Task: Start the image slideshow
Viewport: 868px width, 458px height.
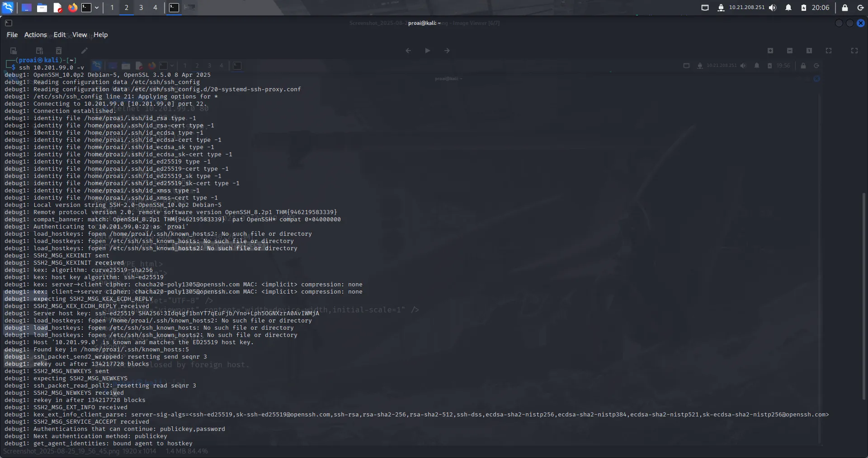Action: [x=427, y=51]
